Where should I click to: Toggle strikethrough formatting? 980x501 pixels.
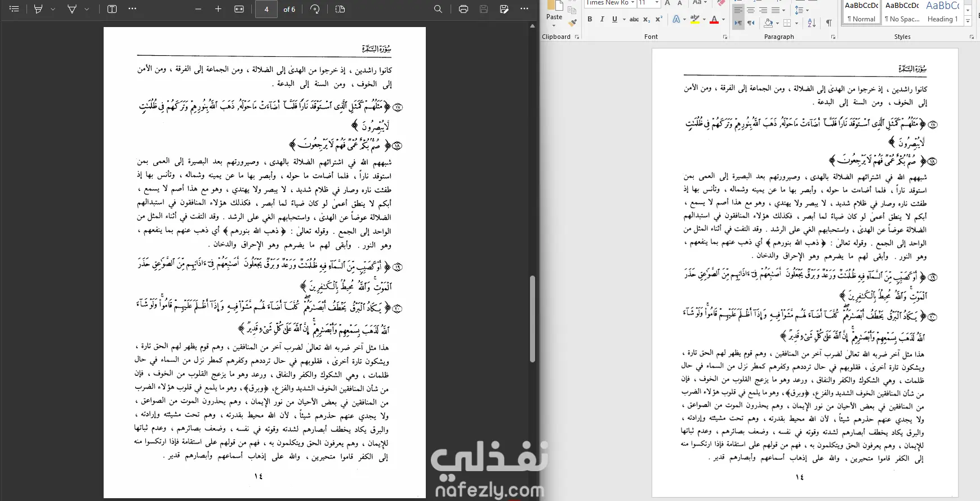click(x=634, y=19)
